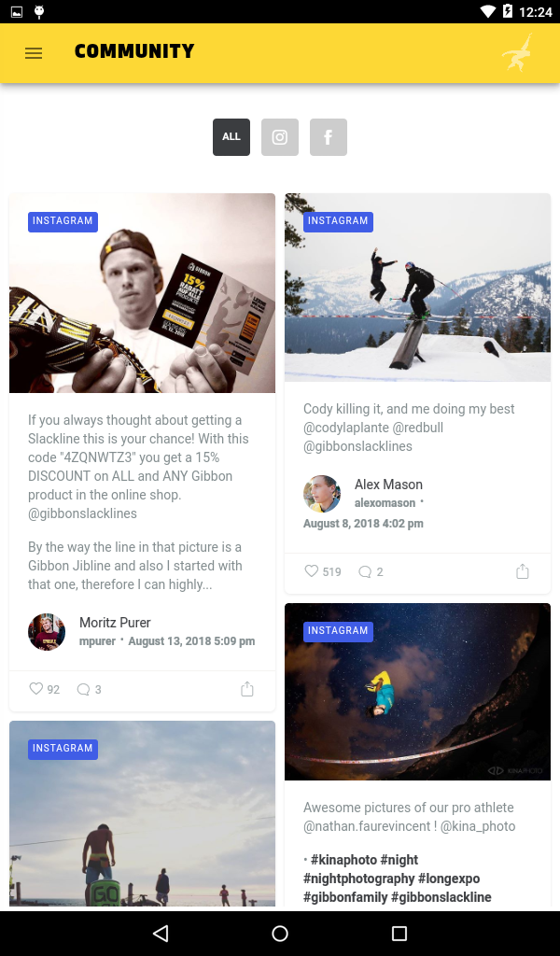560x956 pixels.
Task: Filter feed by Instagram icon
Action: click(280, 137)
